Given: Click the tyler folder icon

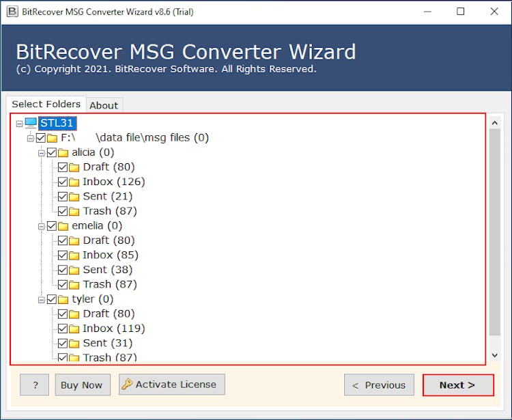Looking at the screenshot, I should [63, 299].
